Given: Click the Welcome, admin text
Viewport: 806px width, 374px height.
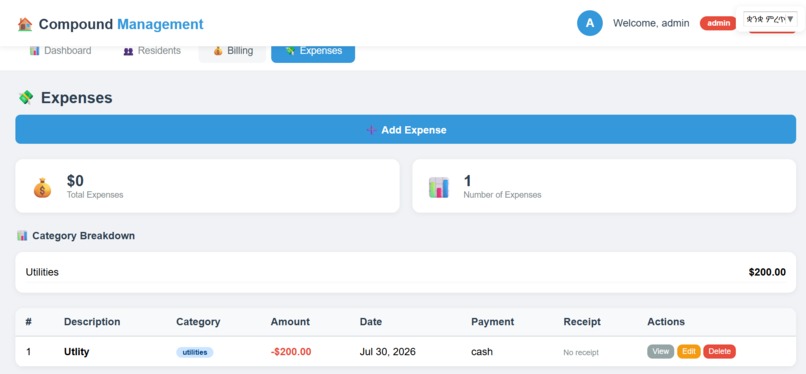Looking at the screenshot, I should pos(651,23).
